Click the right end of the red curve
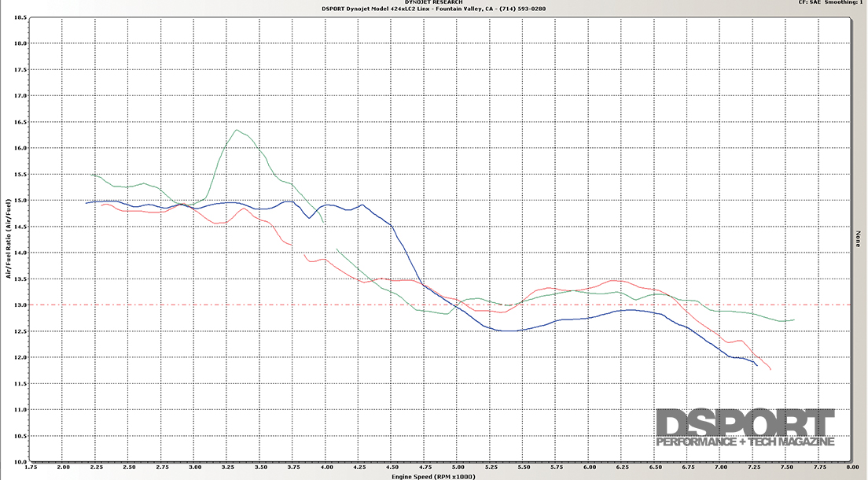This screenshot has height=480, width=868. (771, 370)
